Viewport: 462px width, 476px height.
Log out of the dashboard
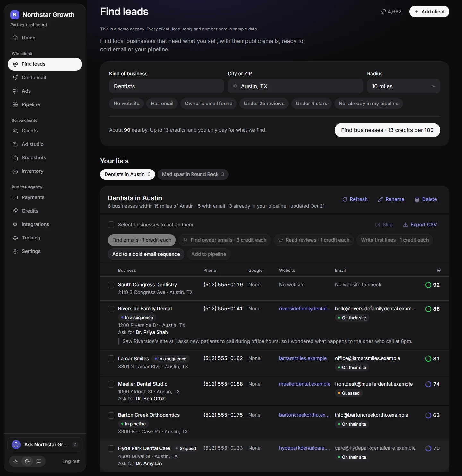pyautogui.click(x=71, y=461)
